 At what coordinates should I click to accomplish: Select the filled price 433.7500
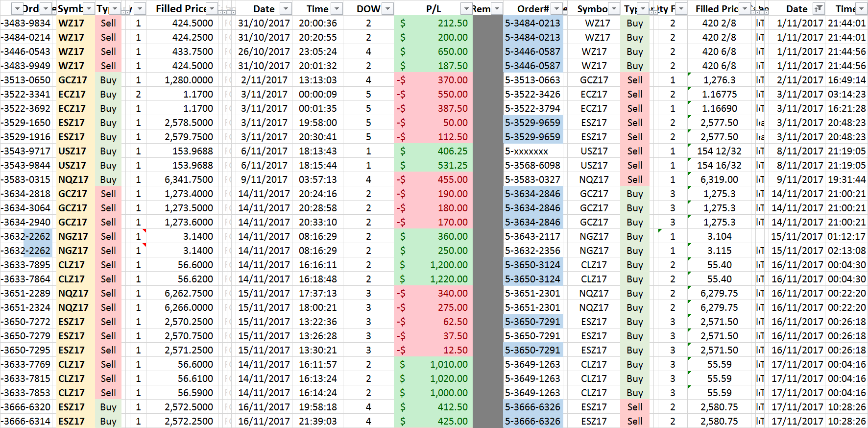pyautogui.click(x=182, y=51)
